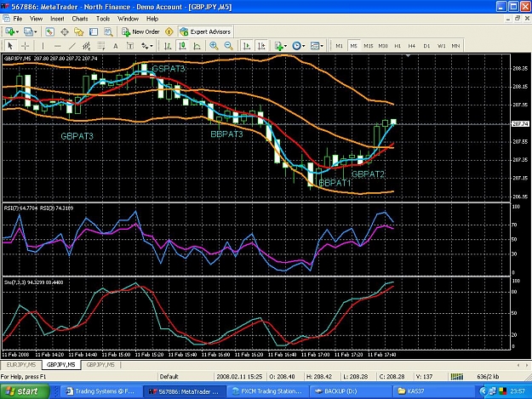
Task: Pick the Vertical Line drawing tool
Action: (43, 46)
